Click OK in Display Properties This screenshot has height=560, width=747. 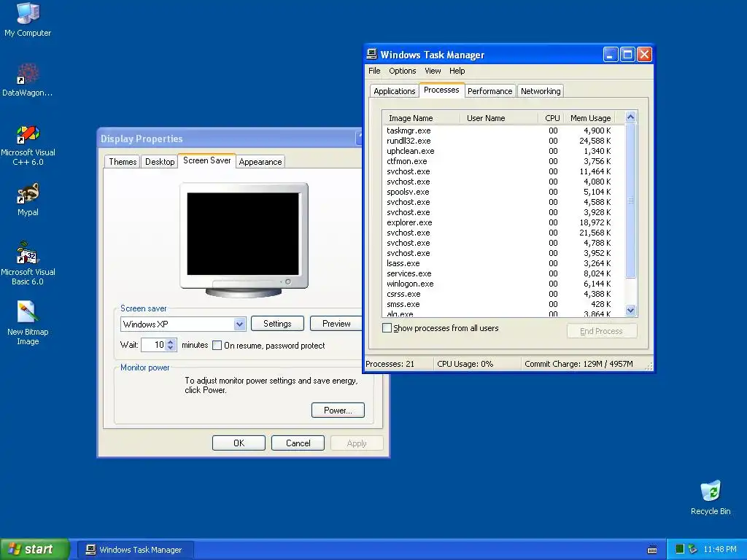point(239,443)
